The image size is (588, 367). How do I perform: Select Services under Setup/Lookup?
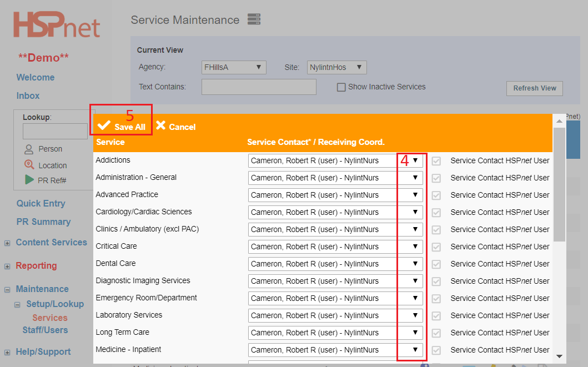pyautogui.click(x=50, y=318)
